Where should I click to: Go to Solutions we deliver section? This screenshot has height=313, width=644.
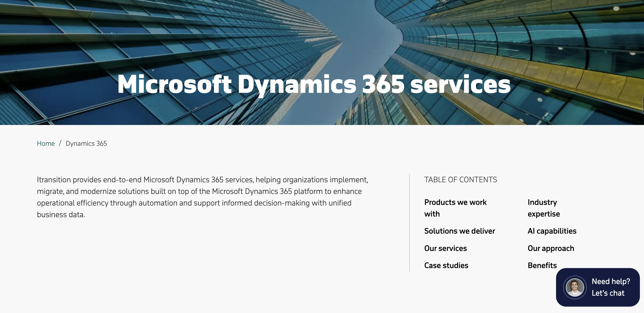pyautogui.click(x=459, y=231)
